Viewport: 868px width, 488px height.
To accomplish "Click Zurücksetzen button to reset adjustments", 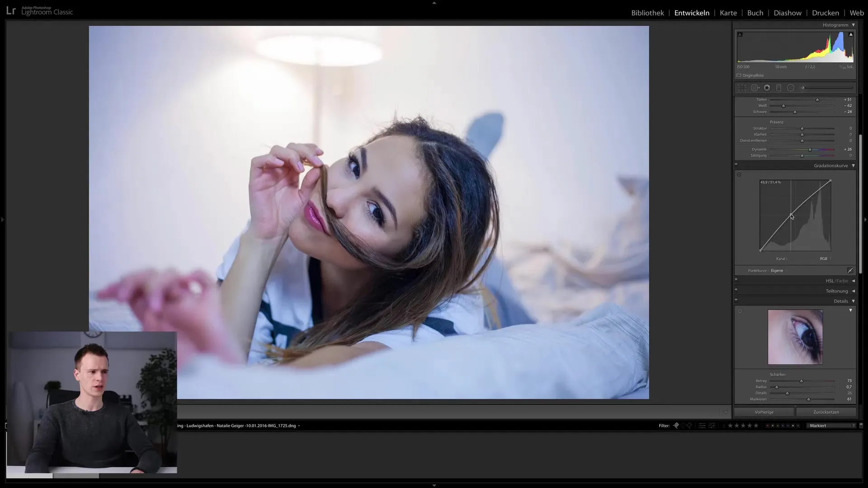I will tap(826, 412).
